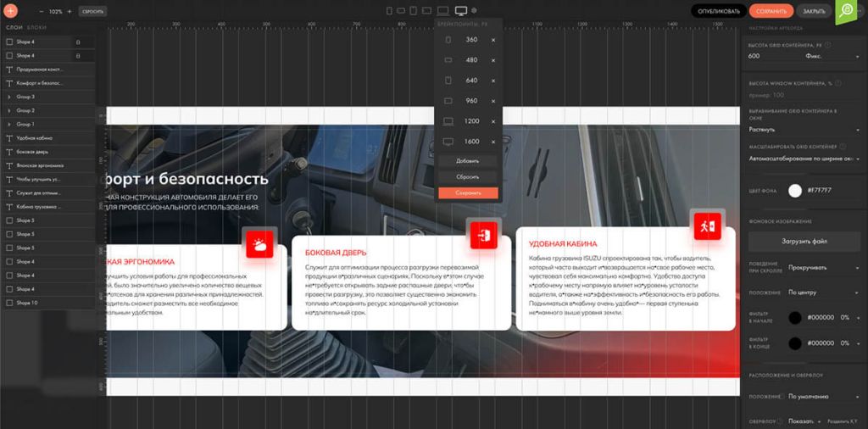This screenshot has width=868, height=429.
Task: Select the laptop breakpoint icon in top toolbar
Action: coord(442,11)
